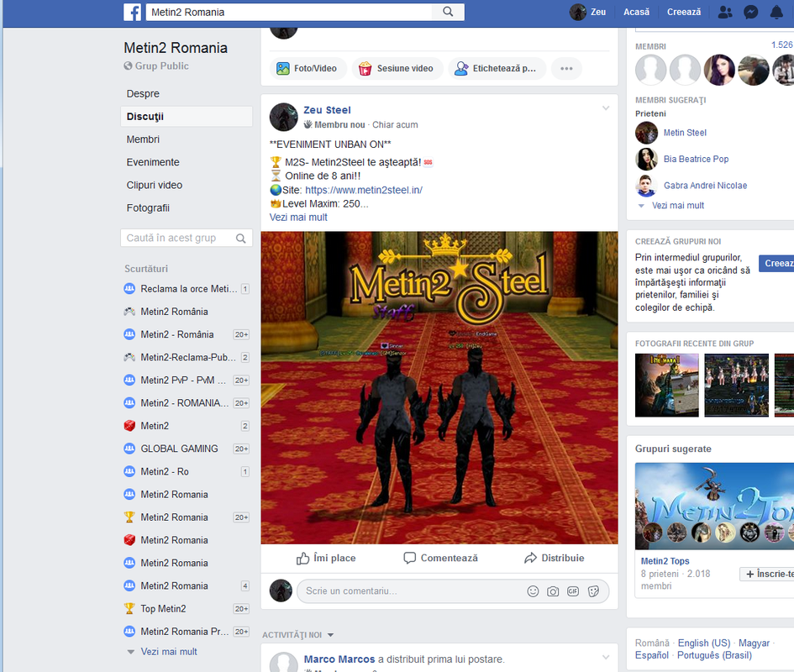The height and width of the screenshot is (672, 794).
Task: Click search icon in group search box
Action: [241, 238]
